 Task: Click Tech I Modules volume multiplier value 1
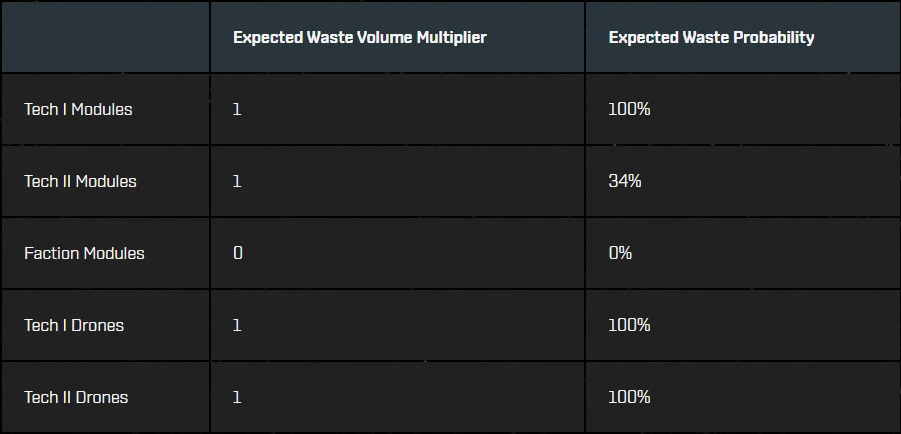coord(237,109)
